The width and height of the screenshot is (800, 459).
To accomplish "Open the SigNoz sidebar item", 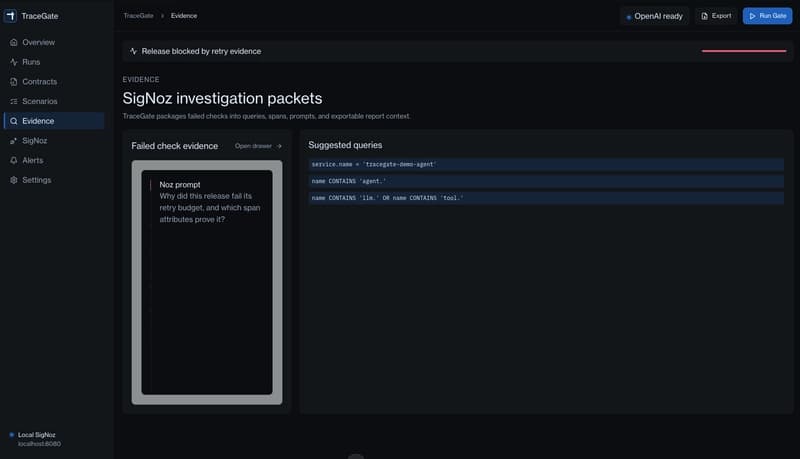I will pos(54,141).
